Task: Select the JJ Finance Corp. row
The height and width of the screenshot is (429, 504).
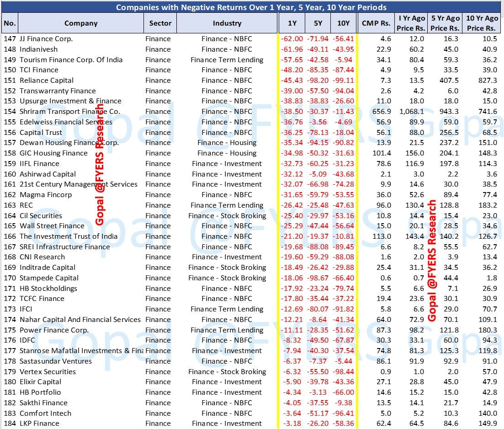Action: tap(251, 39)
